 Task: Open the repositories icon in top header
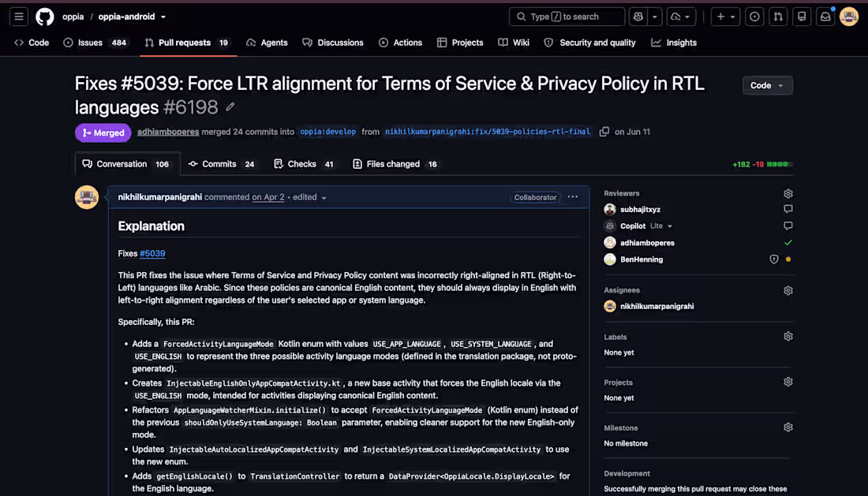(x=802, y=17)
